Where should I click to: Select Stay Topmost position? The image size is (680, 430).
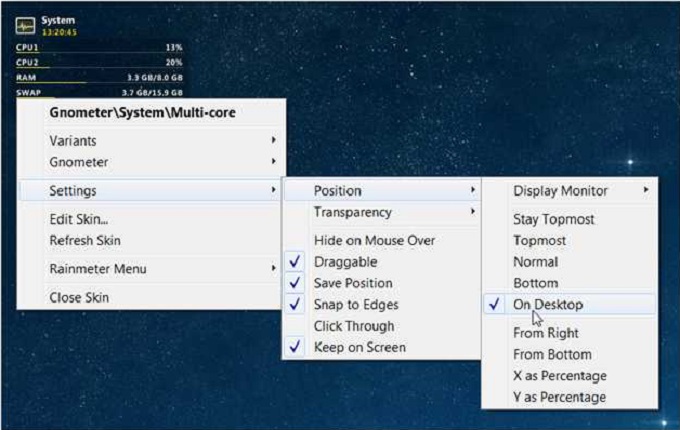point(551,219)
